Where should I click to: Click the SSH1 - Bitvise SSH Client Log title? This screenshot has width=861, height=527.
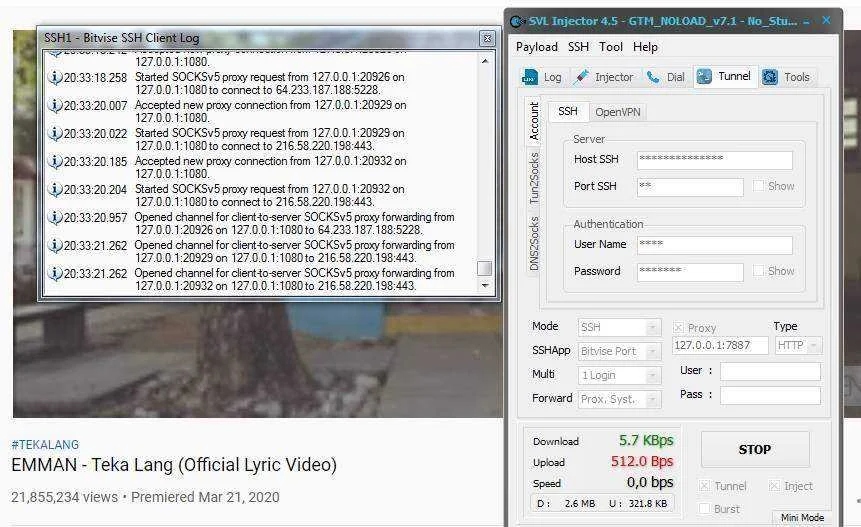(121, 38)
